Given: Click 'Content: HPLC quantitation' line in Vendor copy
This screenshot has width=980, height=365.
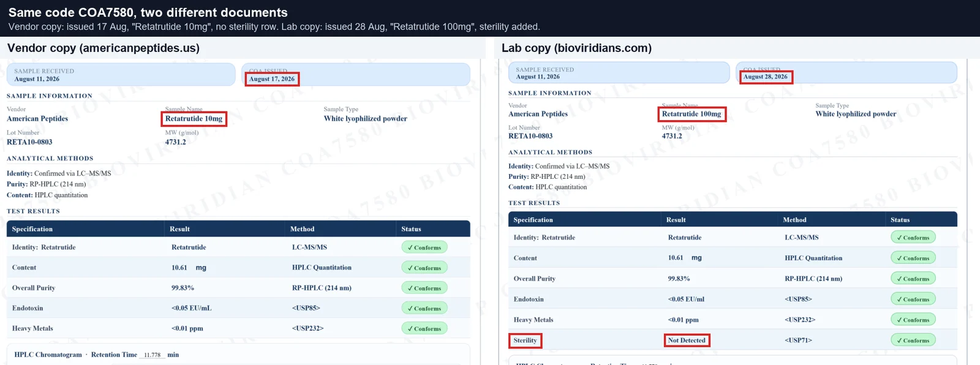Looking at the screenshot, I should pos(47,195).
